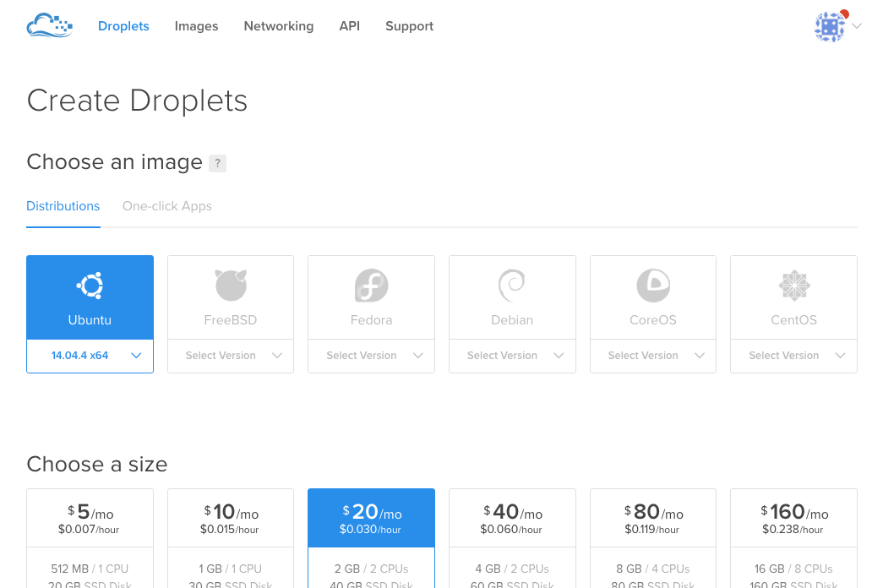The image size is (883, 588).
Task: Open CoreOS Select Version dropdown
Action: [x=653, y=356]
